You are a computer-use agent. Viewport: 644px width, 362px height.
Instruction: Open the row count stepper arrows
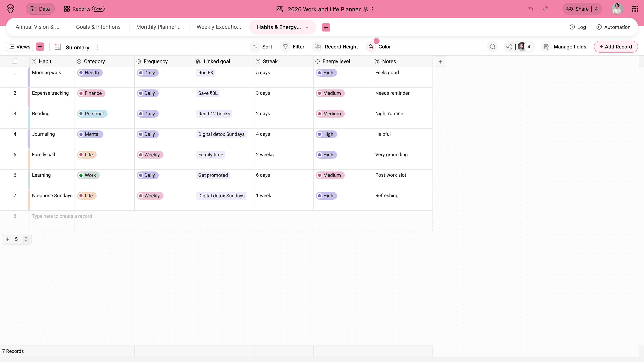26,239
